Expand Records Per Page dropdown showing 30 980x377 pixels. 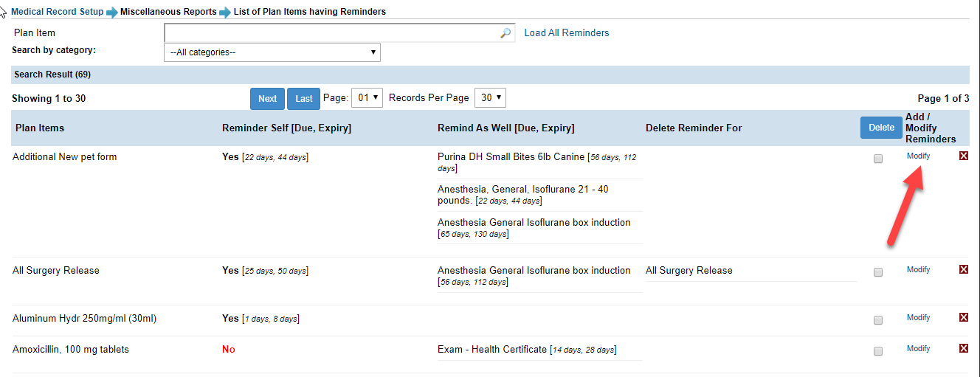(490, 97)
